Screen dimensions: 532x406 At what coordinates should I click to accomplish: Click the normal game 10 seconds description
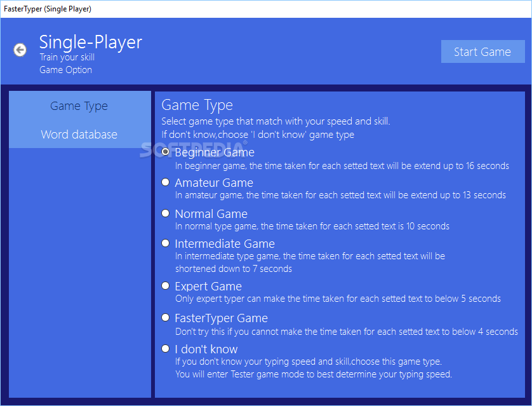coord(312,226)
